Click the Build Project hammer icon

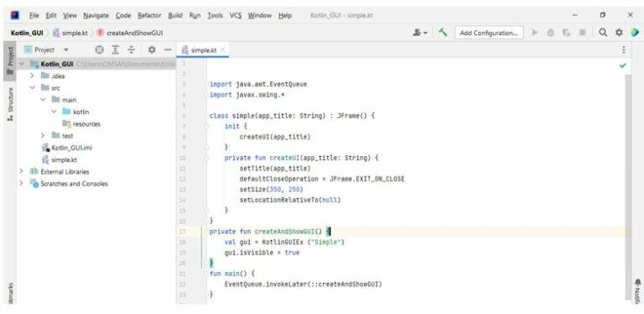443,33
